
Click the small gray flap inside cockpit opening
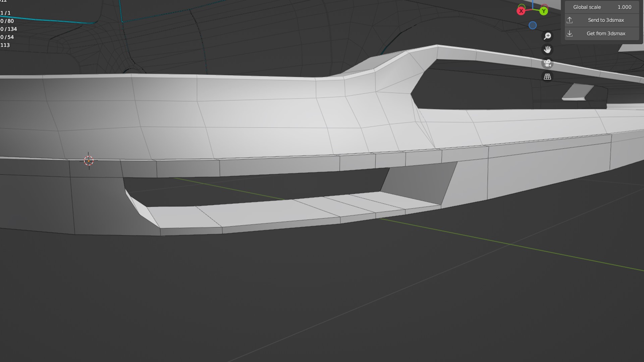pyautogui.click(x=578, y=92)
